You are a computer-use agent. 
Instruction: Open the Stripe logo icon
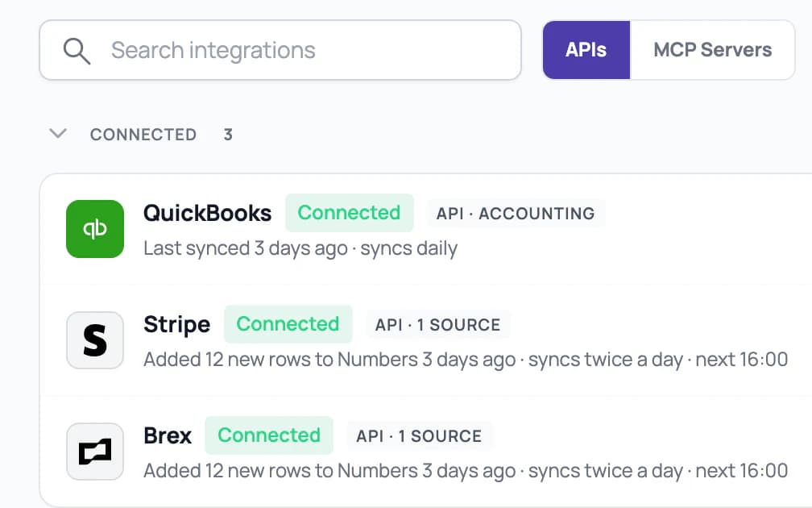(95, 340)
